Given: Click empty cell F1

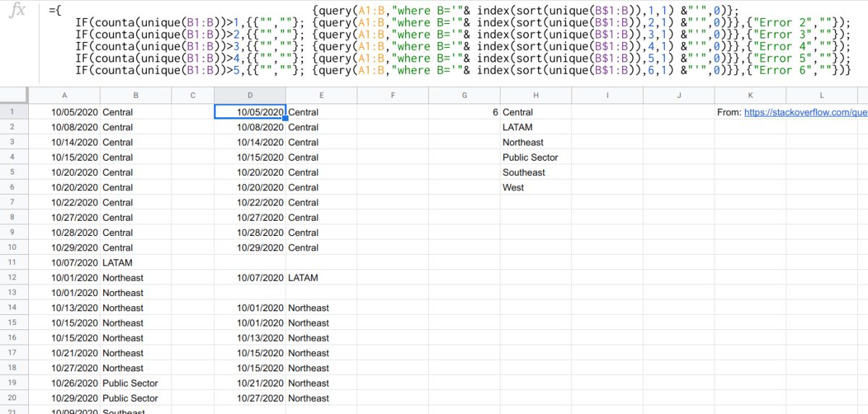Looking at the screenshot, I should (393, 112).
